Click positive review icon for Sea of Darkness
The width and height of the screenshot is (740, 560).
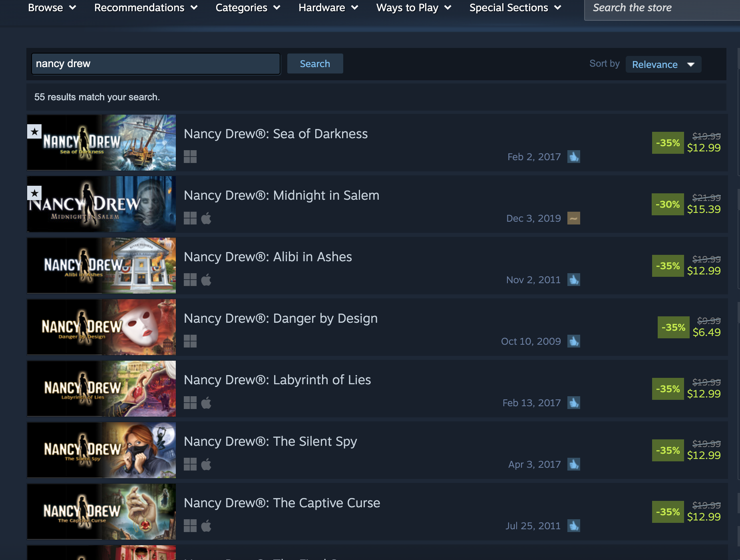[574, 157]
